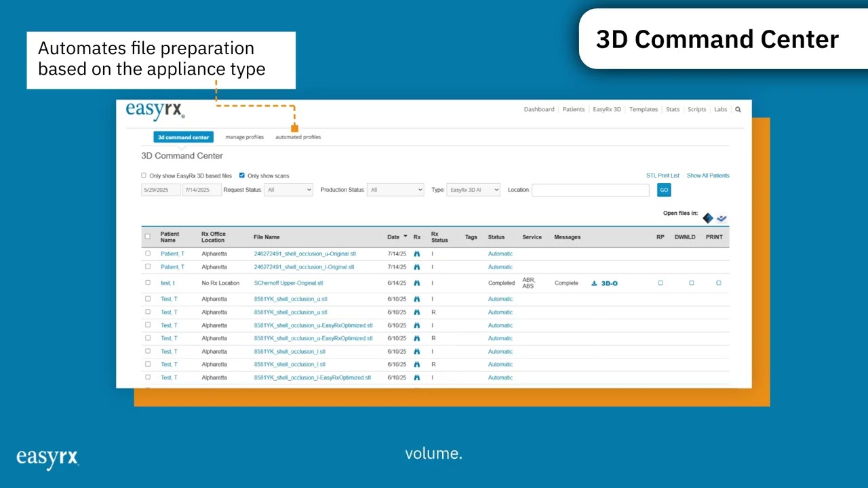This screenshot has width=868, height=488.
Task: Open files in the dark diamond app icon
Action: [x=708, y=218]
